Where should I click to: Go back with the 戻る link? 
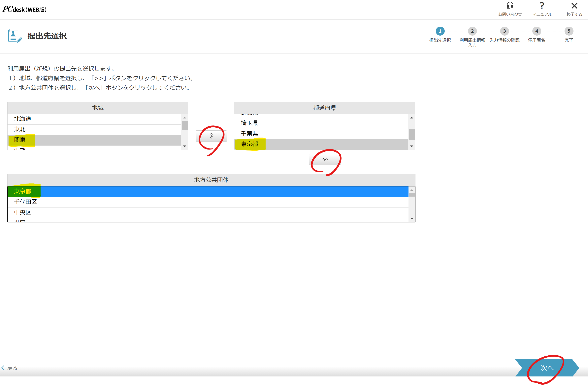point(9,368)
